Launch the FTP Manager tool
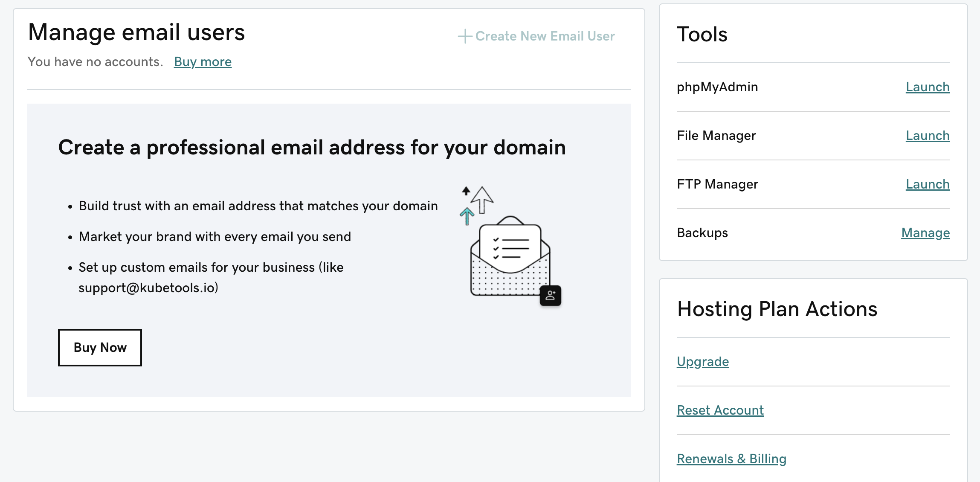Screen dimensions: 980x482 click(928, 184)
